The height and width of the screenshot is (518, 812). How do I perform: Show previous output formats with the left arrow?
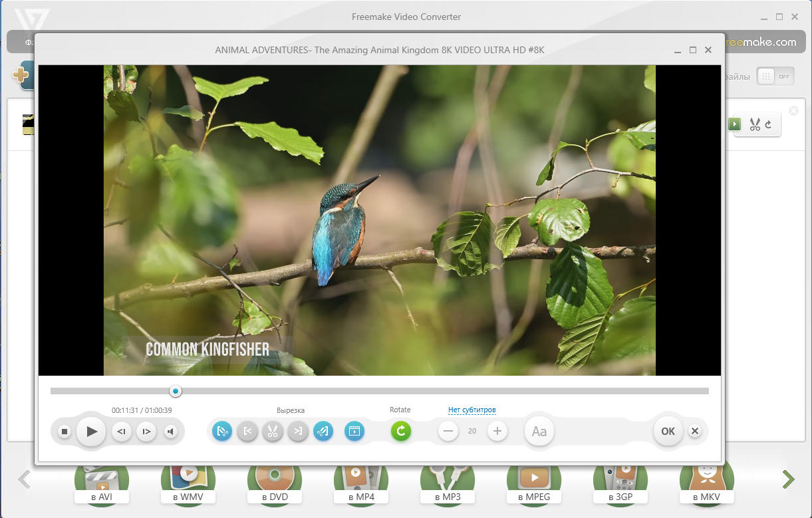(25, 479)
